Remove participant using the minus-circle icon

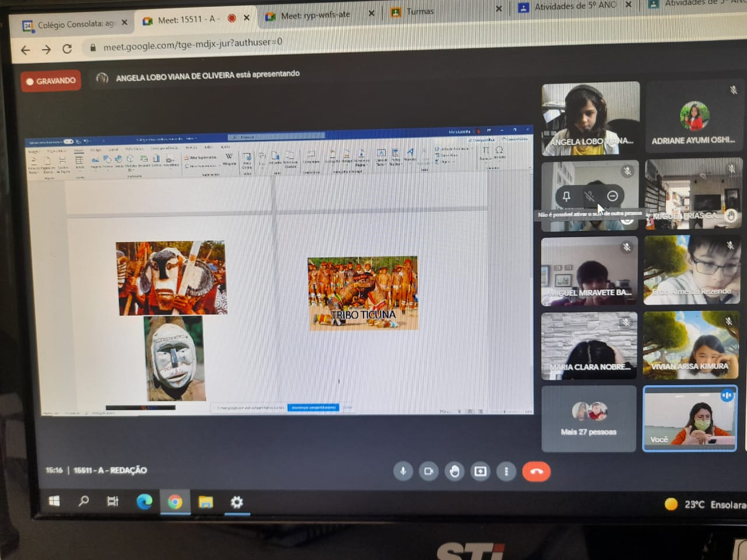(x=612, y=196)
